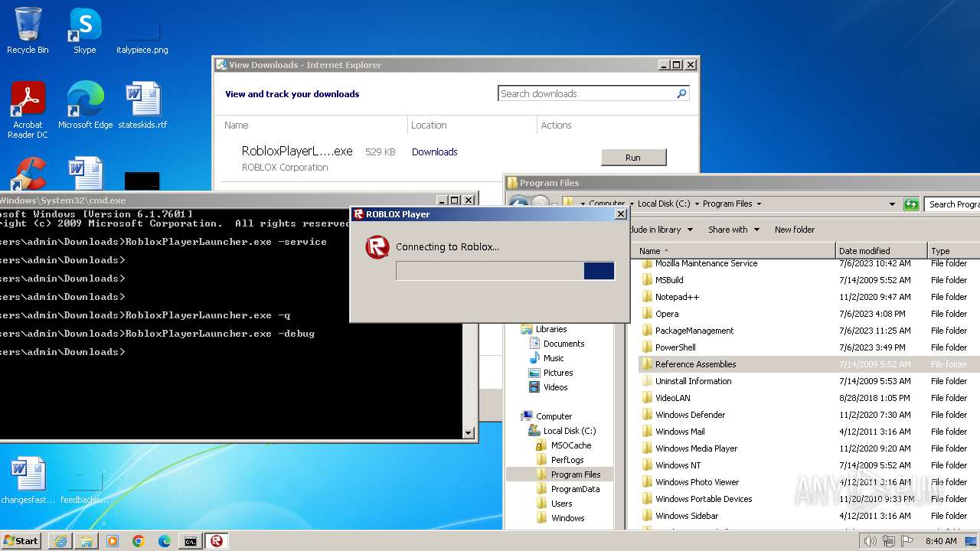Open address bar history dropdown in Explorer
The width and height of the screenshot is (980, 551).
coord(892,204)
